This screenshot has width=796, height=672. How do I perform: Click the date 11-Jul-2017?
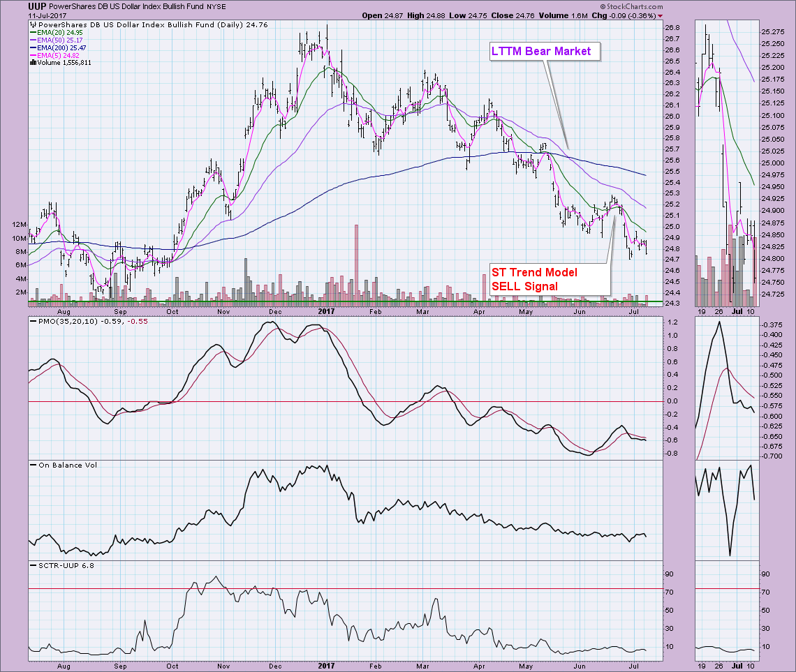47,16
